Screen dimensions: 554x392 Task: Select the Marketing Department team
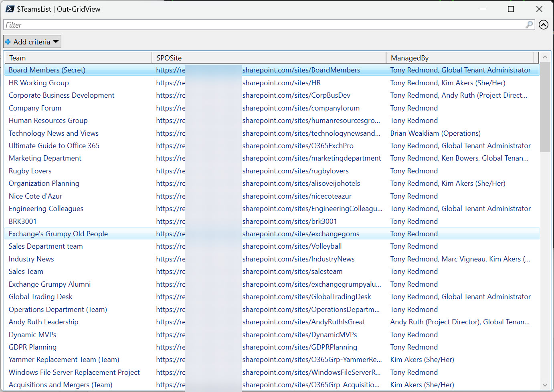(x=45, y=158)
